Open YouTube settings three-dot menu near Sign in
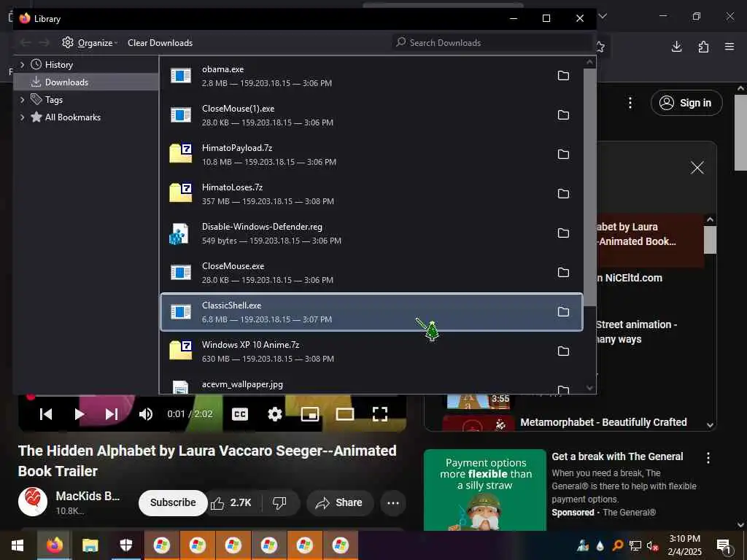This screenshot has height=560, width=747. point(630,103)
